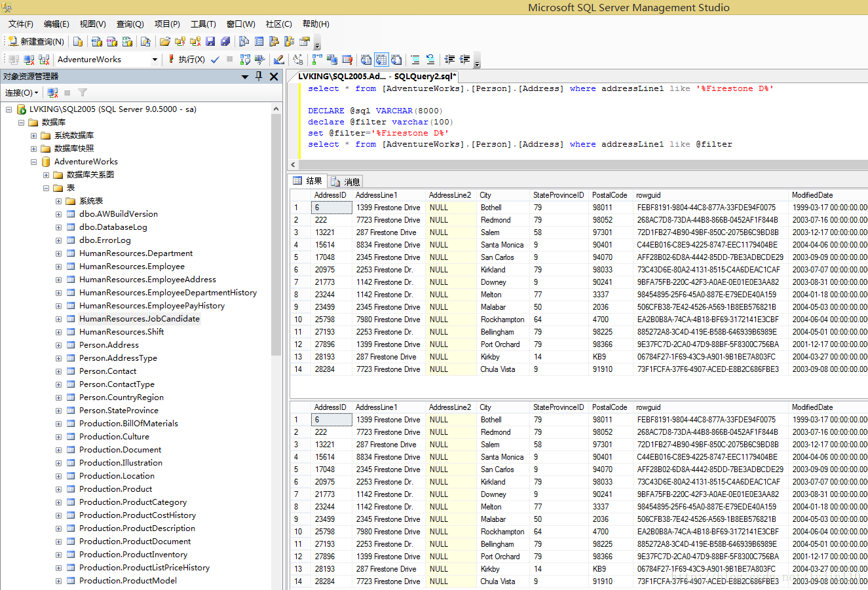This screenshot has width=868, height=590.
Task: Click the Object Explorer toolbar icon
Action: pos(274,41)
